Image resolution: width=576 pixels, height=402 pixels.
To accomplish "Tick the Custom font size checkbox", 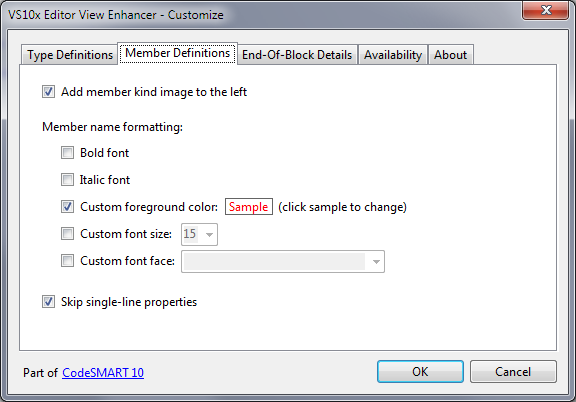I will point(67,234).
